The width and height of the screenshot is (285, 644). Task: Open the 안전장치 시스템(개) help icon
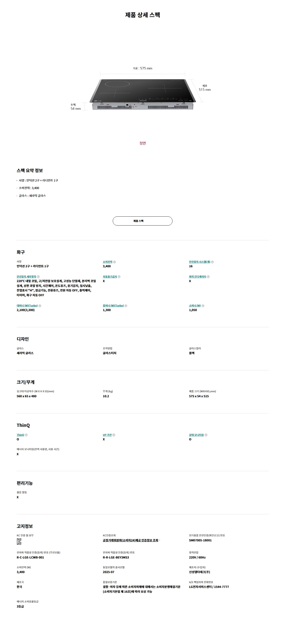[x=212, y=262]
